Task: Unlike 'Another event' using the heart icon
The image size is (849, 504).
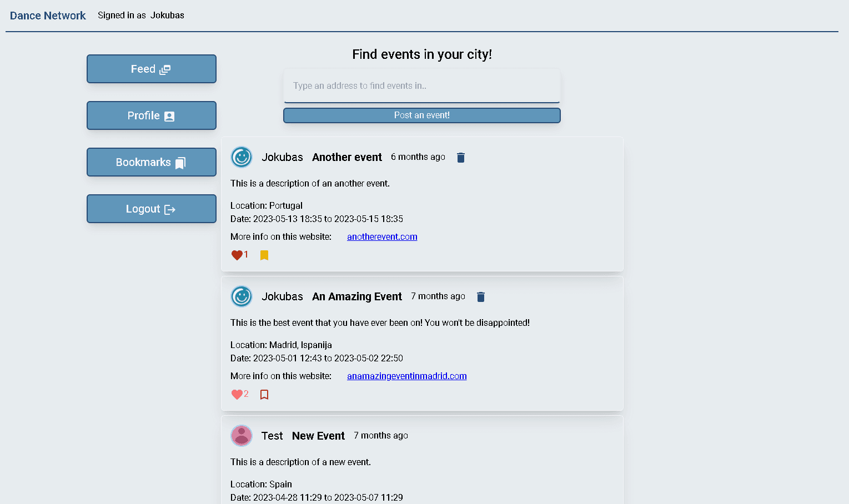Action: [x=237, y=255]
